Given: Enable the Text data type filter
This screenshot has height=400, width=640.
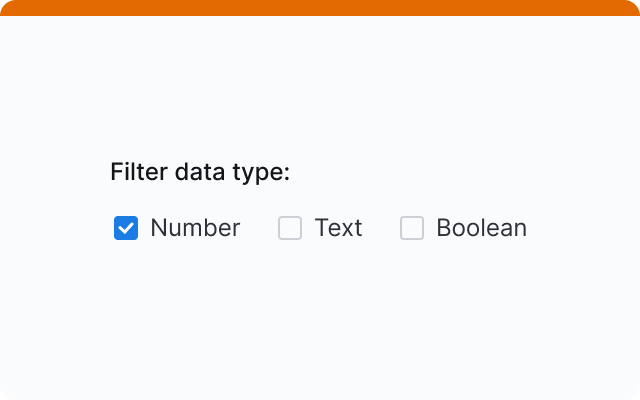Looking at the screenshot, I should coord(290,229).
